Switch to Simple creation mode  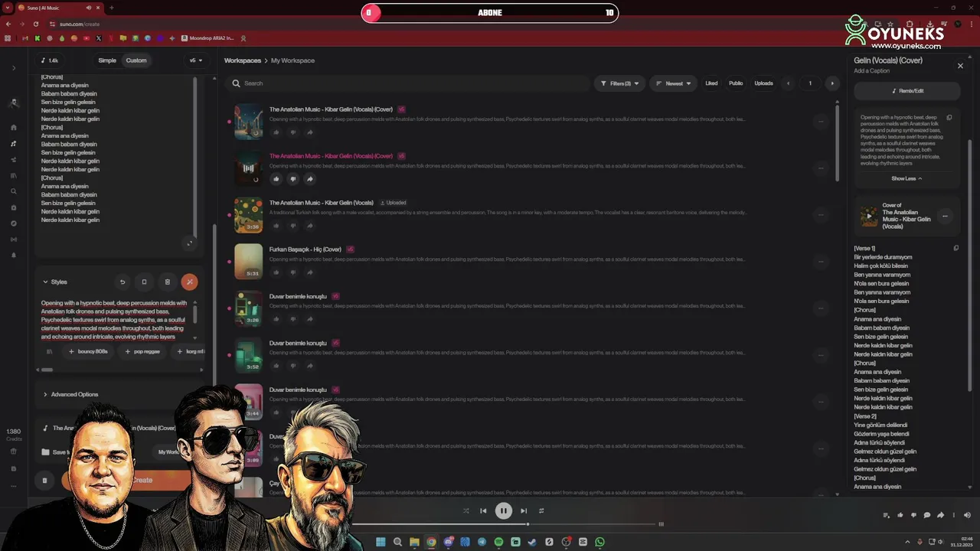coord(107,60)
